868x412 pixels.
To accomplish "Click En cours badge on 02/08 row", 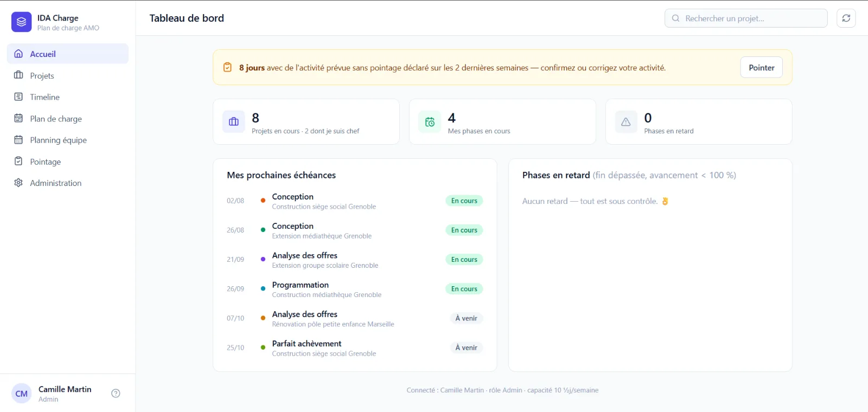I will click(464, 201).
